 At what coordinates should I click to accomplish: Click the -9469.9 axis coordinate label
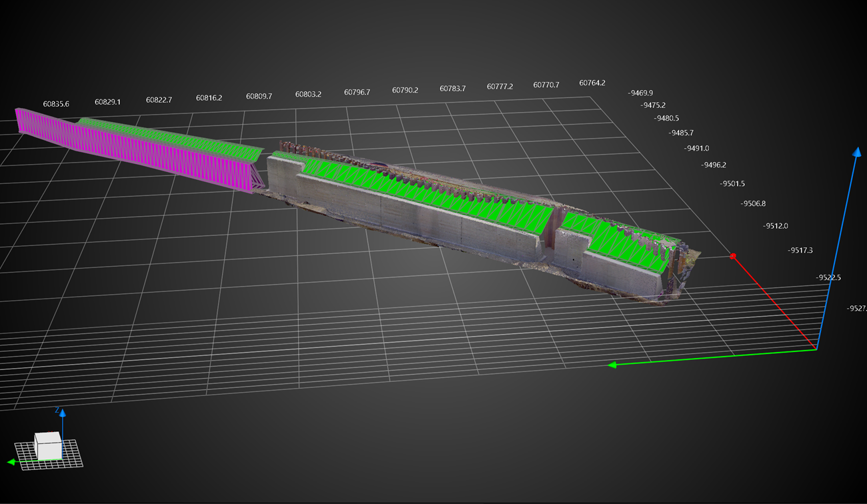[x=640, y=93]
